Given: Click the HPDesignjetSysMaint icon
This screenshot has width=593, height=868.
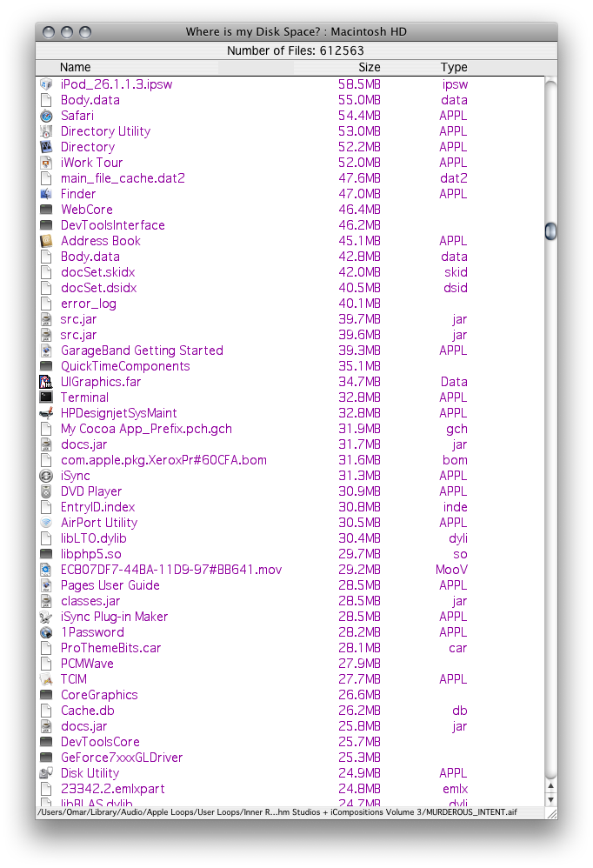Looking at the screenshot, I should 46,413.
